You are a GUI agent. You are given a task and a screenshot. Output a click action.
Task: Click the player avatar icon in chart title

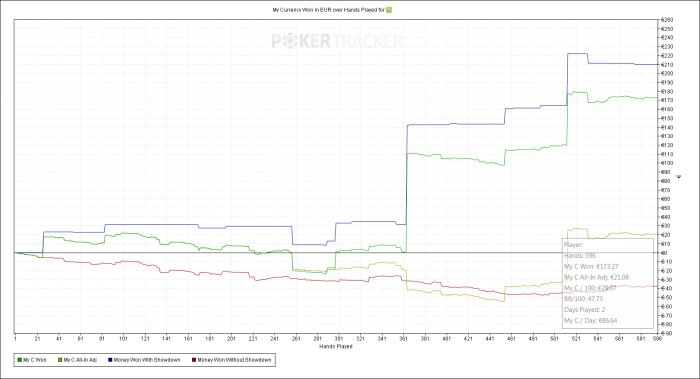389,10
